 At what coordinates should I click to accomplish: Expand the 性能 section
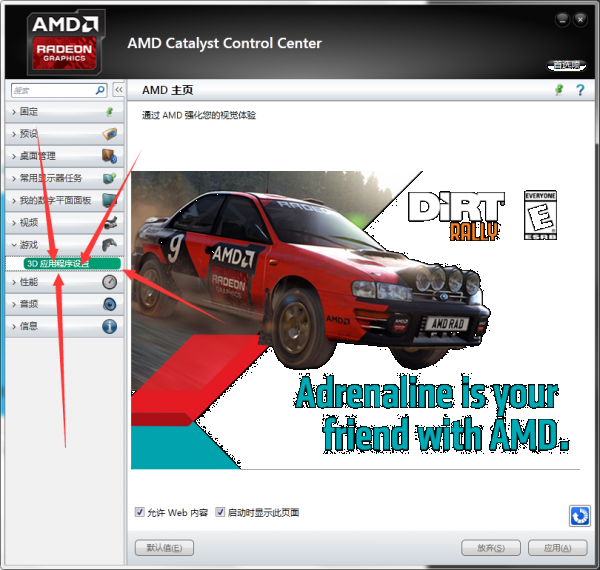click(64, 282)
